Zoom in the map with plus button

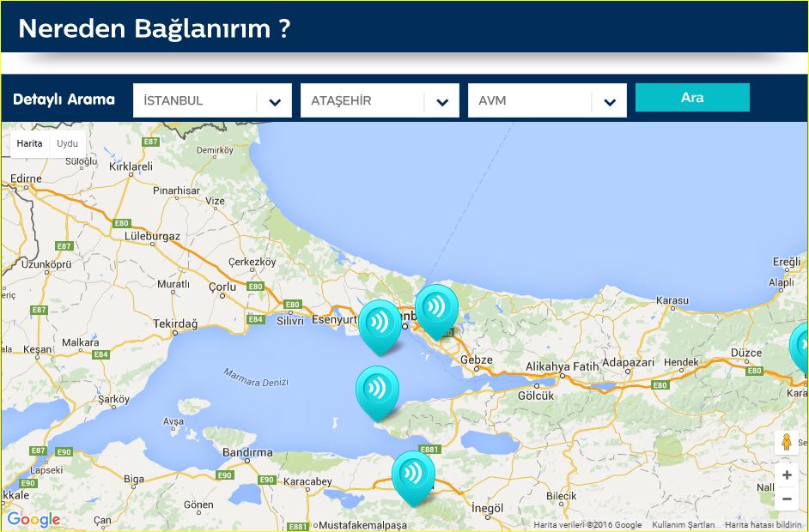tap(787, 475)
